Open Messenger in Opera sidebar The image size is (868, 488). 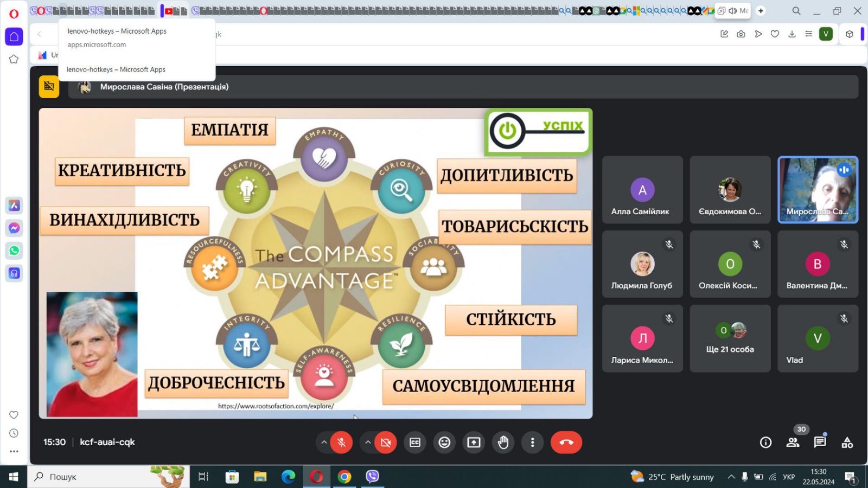[14, 228]
